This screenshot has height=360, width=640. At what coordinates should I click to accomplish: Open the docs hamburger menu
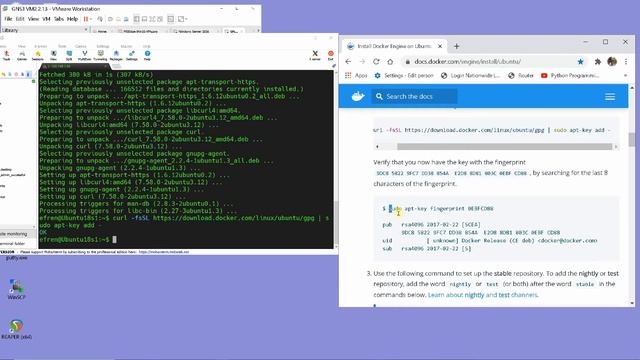click(610, 97)
